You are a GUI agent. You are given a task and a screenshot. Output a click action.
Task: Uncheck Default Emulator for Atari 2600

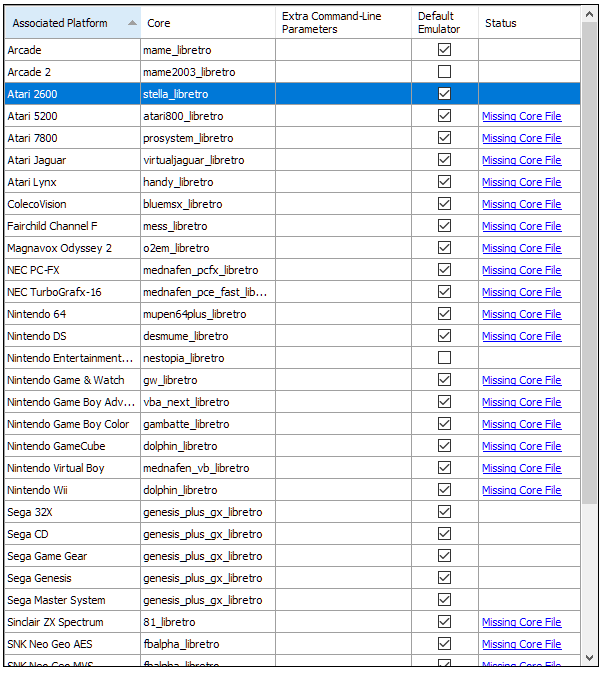[x=444, y=94]
